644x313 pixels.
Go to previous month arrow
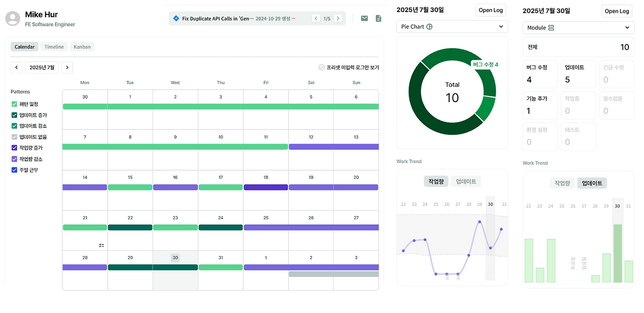pos(17,67)
